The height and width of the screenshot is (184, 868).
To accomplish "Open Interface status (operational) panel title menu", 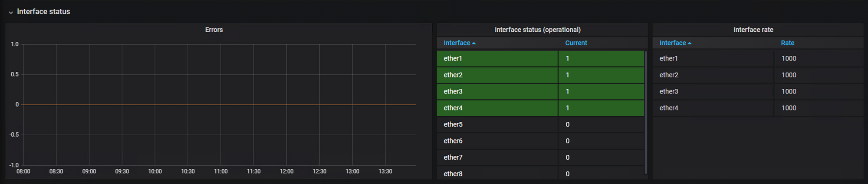I will tap(537, 30).
